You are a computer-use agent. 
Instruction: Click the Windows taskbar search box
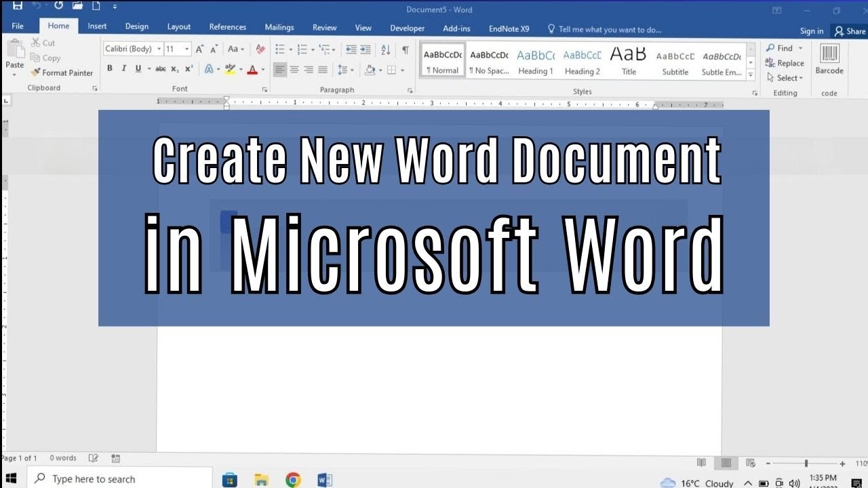(x=121, y=479)
